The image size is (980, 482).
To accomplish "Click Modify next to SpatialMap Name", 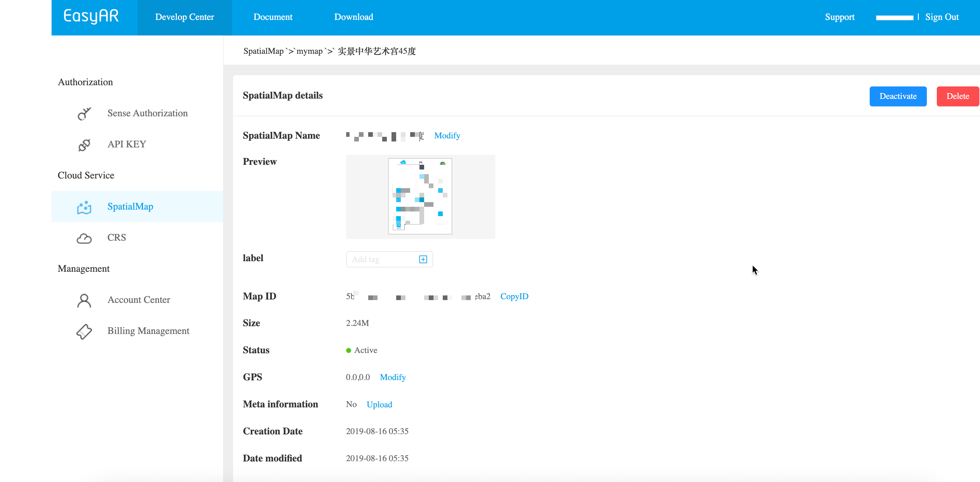I will point(447,136).
